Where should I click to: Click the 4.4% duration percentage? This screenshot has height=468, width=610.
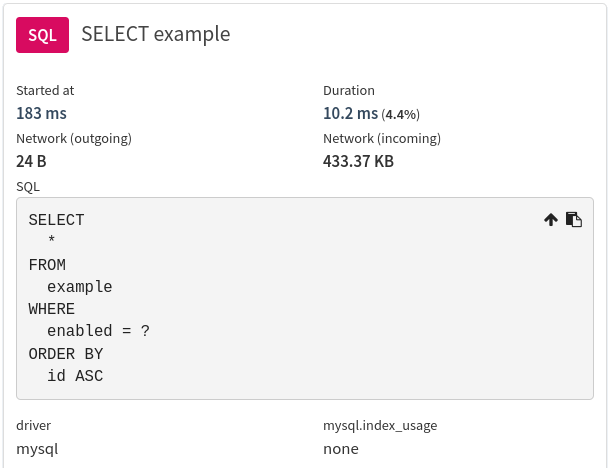pyautogui.click(x=400, y=115)
